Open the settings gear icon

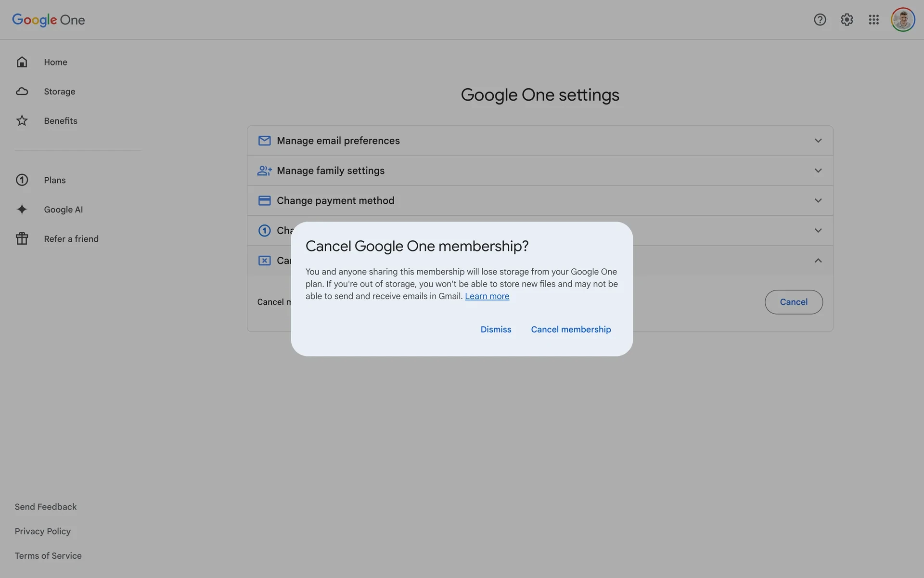click(847, 20)
